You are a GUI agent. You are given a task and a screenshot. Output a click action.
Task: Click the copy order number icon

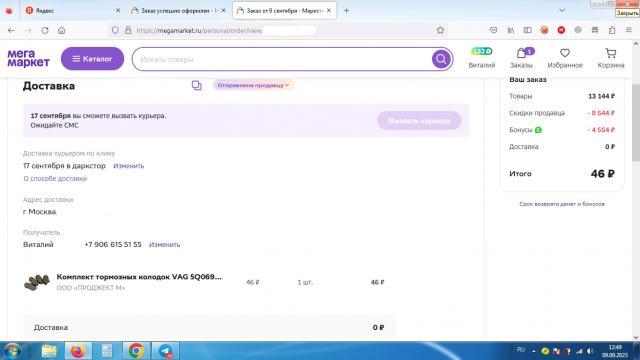coord(197,85)
